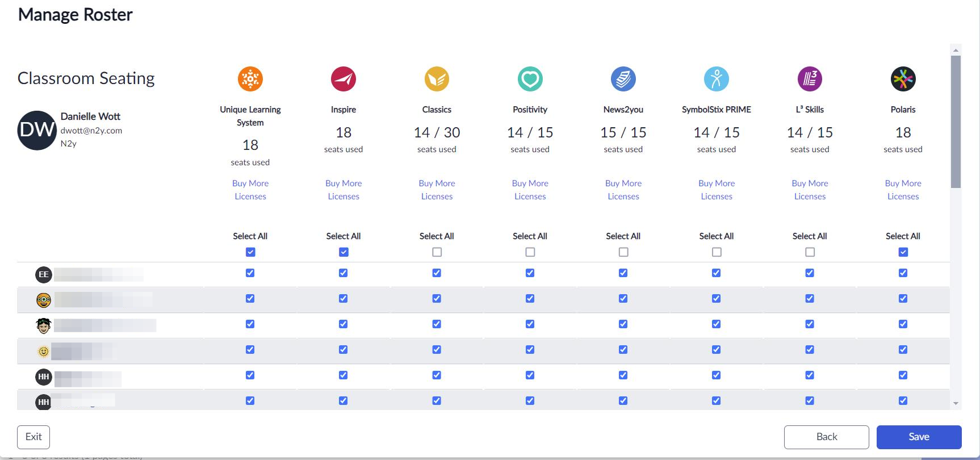980x460 pixels.
Task: Enable Select All for News2you
Action: (x=623, y=252)
